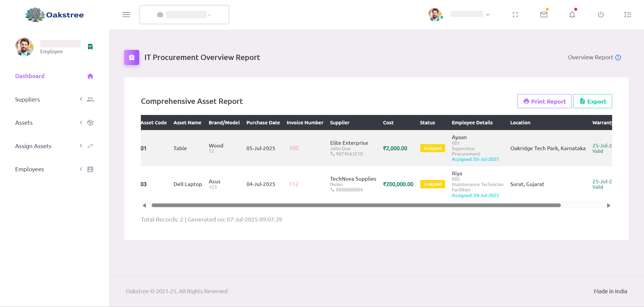Click the Print Report button
The image size is (644, 307).
click(544, 101)
